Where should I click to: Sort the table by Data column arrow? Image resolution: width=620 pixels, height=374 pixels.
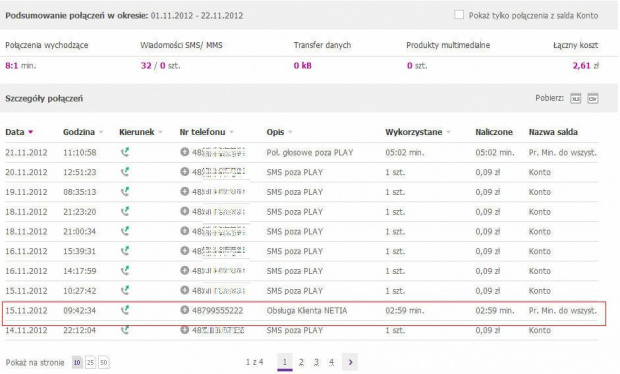30,132
